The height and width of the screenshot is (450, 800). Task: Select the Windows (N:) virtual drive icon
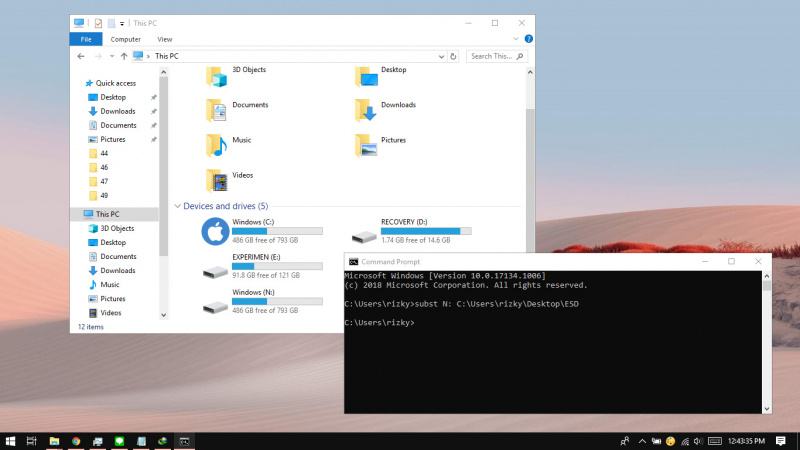pyautogui.click(x=215, y=307)
